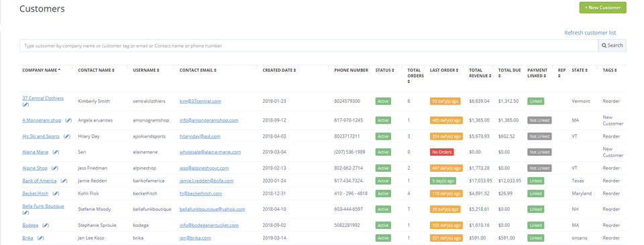This screenshot has height=245, width=644.
Task: Open Bank of America customer link
Action: tap(39, 181)
